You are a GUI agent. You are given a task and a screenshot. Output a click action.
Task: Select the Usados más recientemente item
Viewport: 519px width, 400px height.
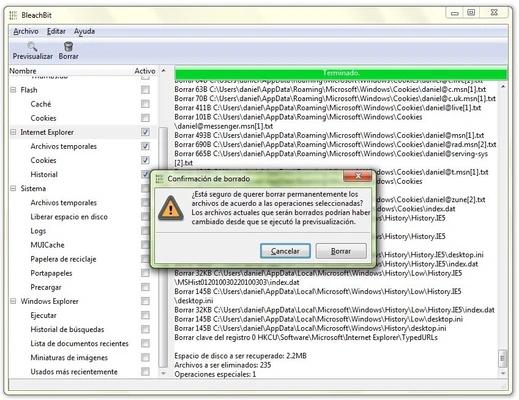pos(74,372)
